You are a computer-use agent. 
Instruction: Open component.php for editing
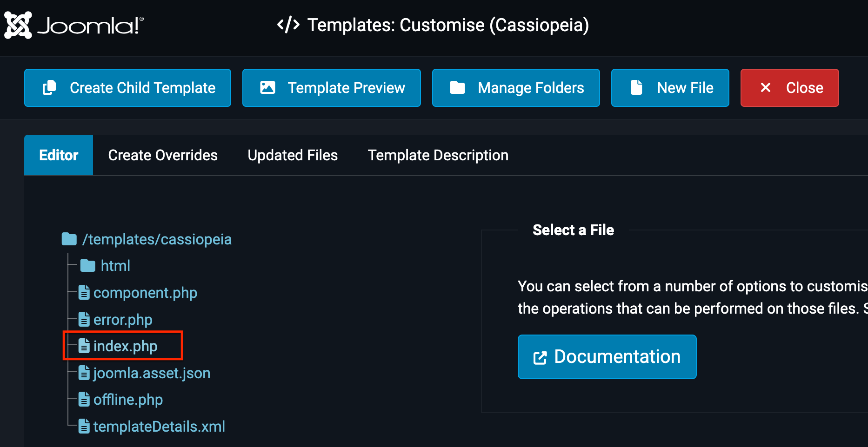click(x=145, y=293)
